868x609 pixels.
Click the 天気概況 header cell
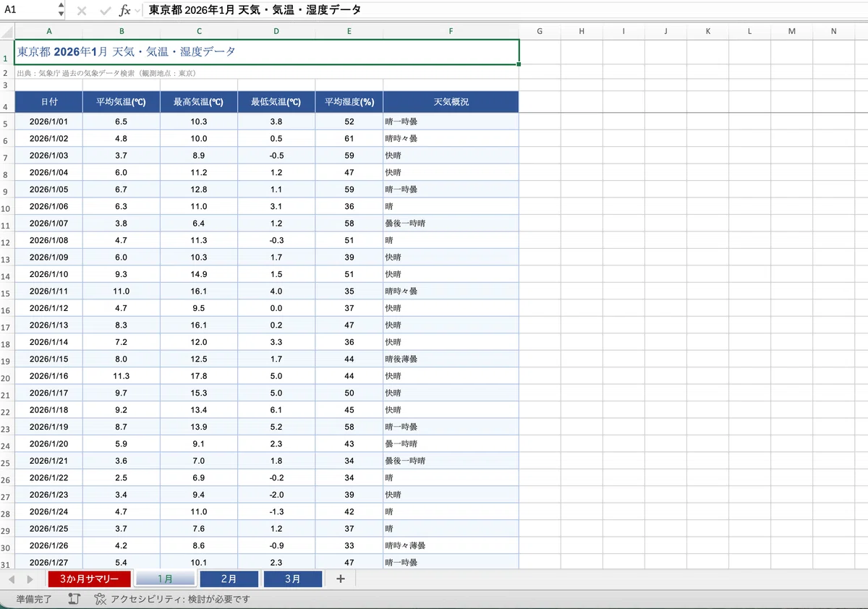451,102
